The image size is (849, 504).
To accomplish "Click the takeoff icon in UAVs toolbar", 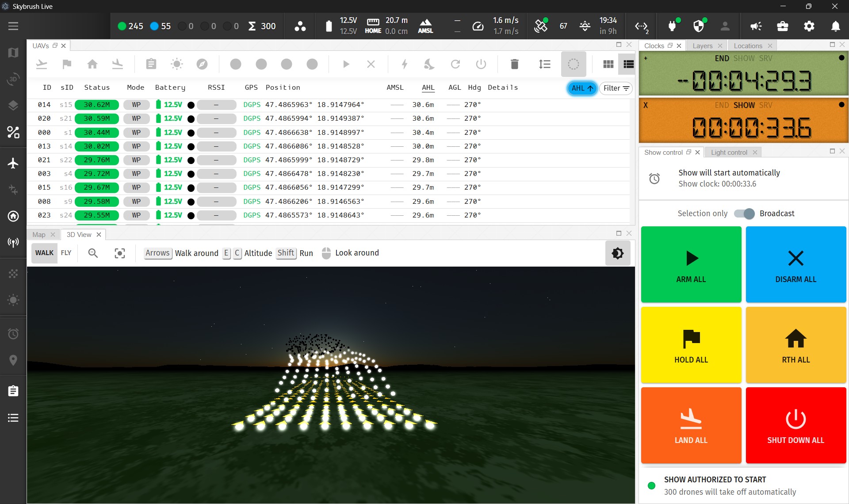I will (x=42, y=64).
